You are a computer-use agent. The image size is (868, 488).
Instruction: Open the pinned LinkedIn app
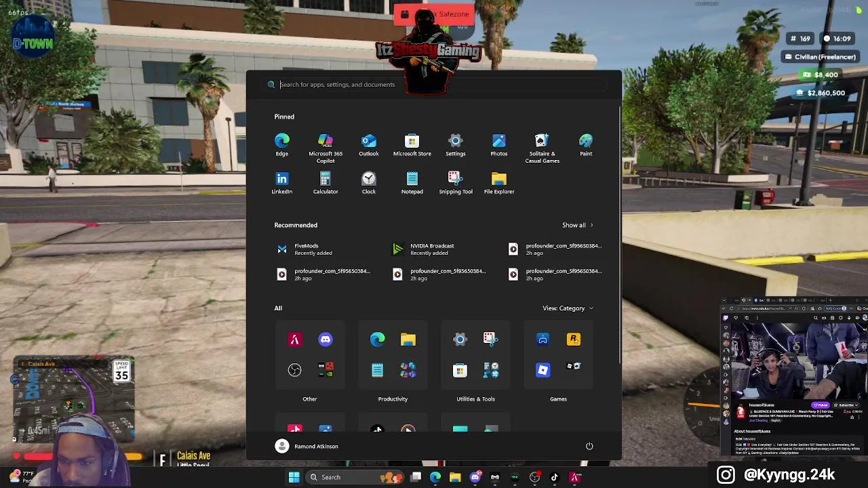tap(281, 182)
